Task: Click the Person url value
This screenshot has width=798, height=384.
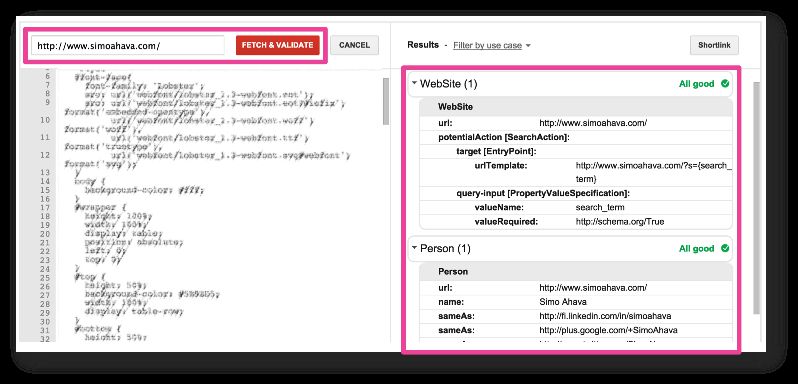Action: pyautogui.click(x=593, y=288)
